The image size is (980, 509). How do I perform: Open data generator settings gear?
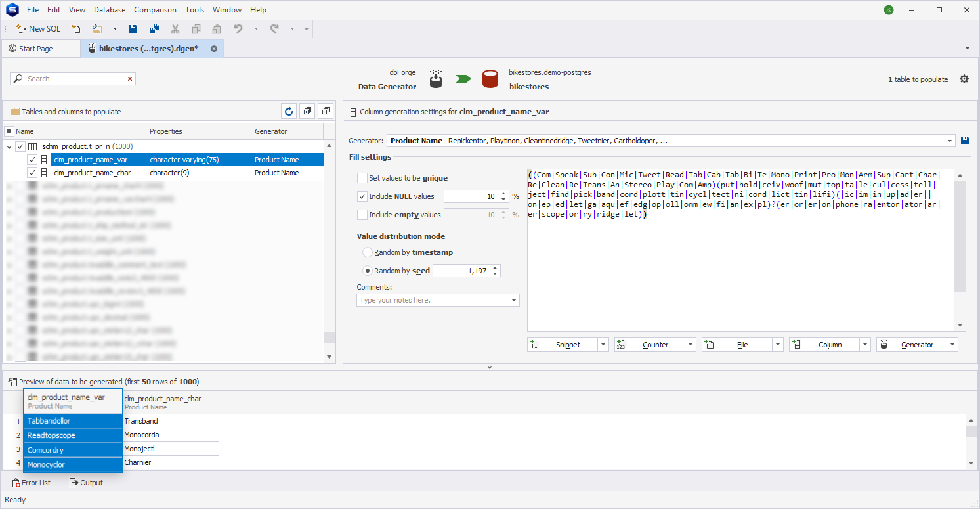[964, 79]
